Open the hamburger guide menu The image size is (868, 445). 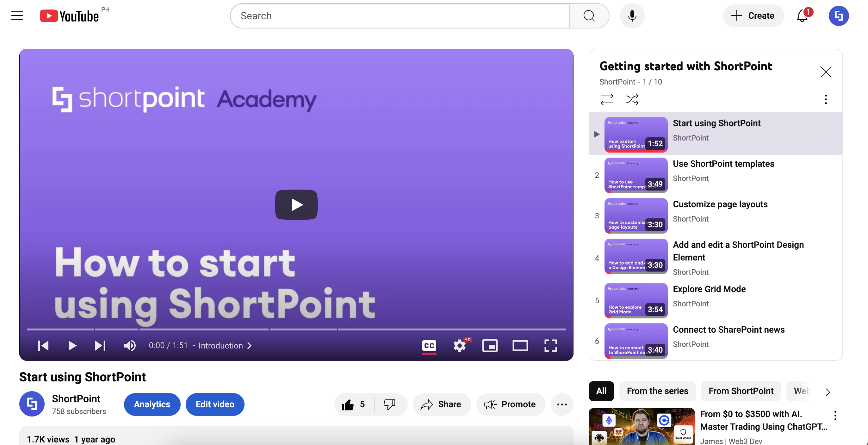(17, 16)
